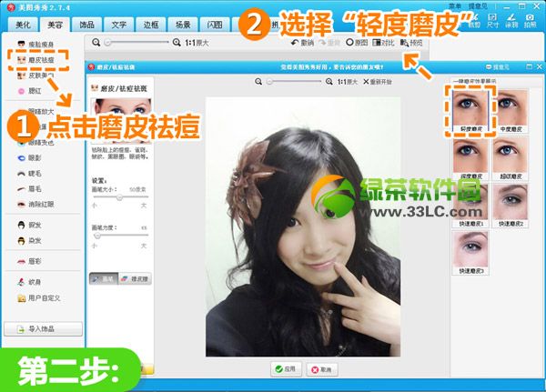This screenshot has width=546, height=392.
Task: Click the 应用 apply button
Action: coord(286,369)
